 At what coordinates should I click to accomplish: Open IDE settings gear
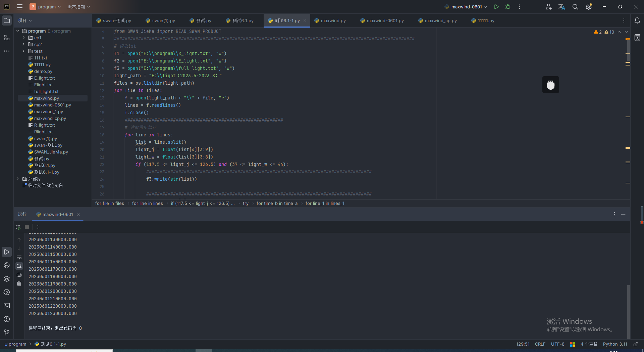point(589,7)
